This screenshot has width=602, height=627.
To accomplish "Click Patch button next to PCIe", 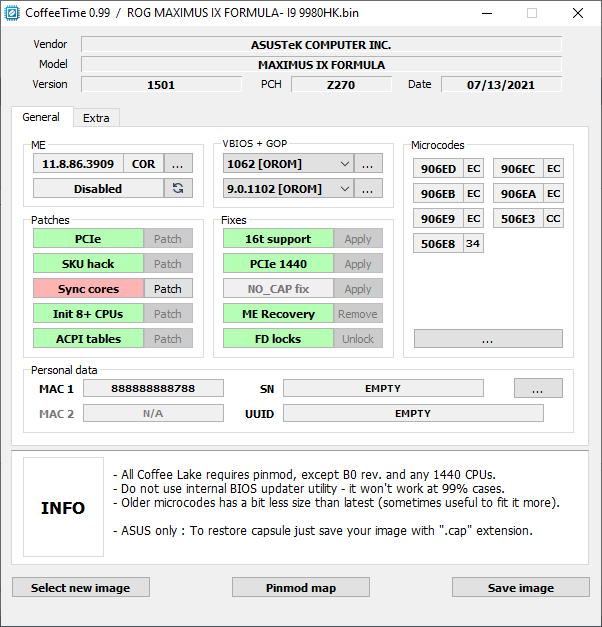I will click(x=168, y=239).
